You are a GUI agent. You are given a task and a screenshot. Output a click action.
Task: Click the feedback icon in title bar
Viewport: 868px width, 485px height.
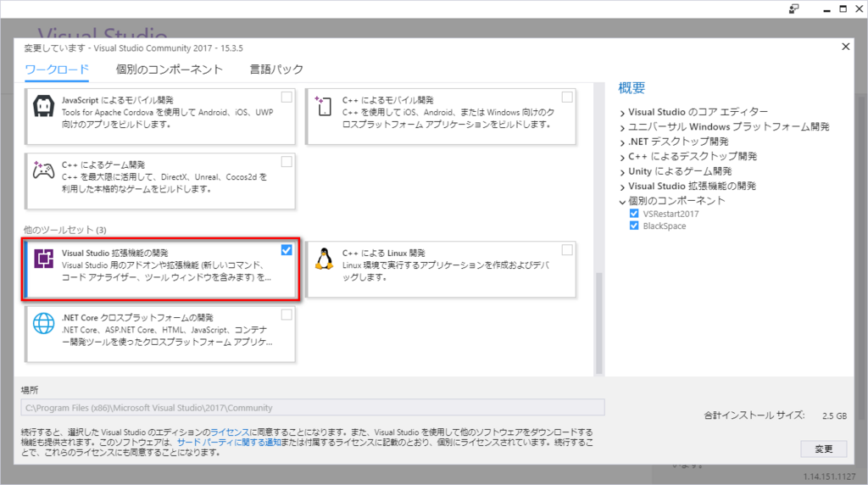tap(793, 8)
